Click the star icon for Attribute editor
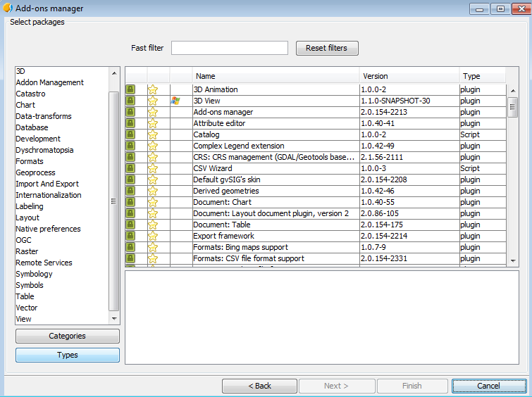 153,123
